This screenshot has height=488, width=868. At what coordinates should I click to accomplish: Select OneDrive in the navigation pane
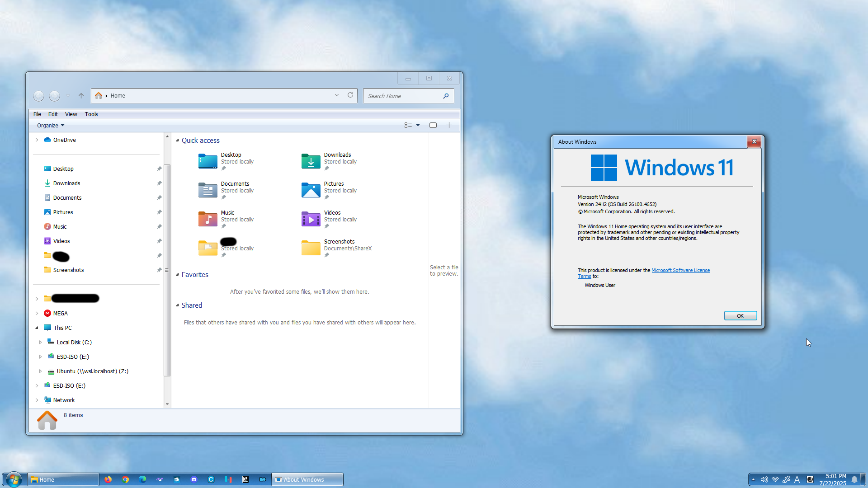click(65, 140)
